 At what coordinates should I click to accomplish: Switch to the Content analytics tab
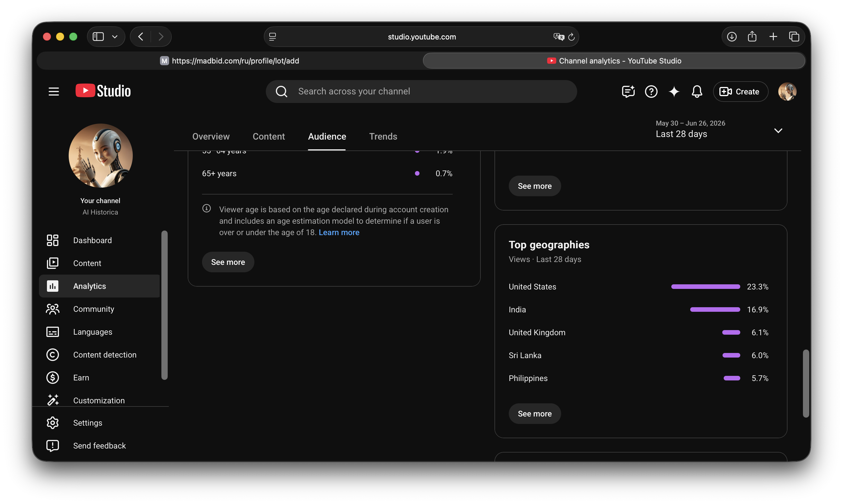point(269,136)
